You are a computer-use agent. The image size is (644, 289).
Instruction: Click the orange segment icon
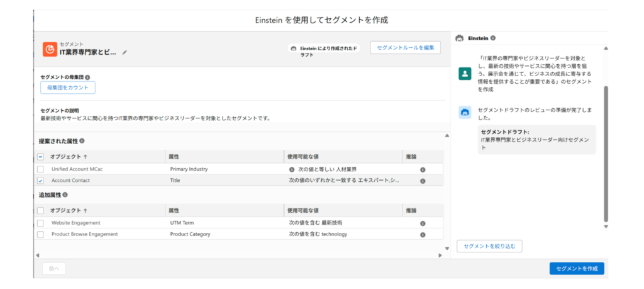(50, 49)
